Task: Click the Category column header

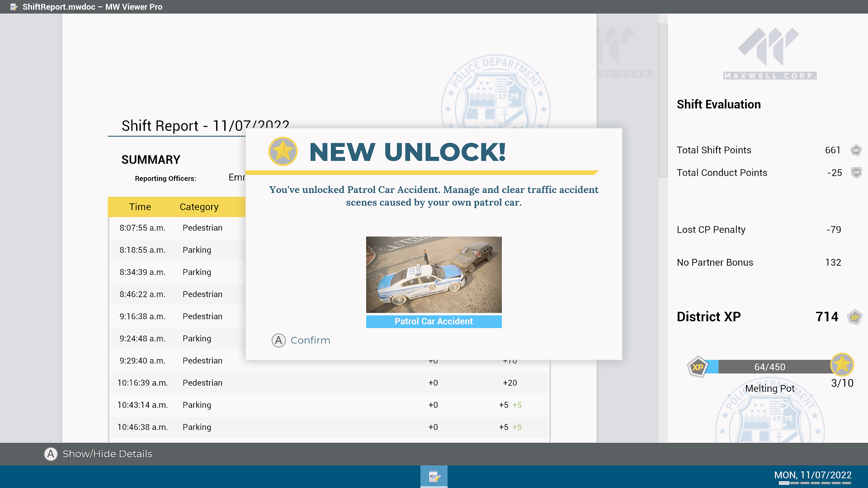Action: point(199,207)
